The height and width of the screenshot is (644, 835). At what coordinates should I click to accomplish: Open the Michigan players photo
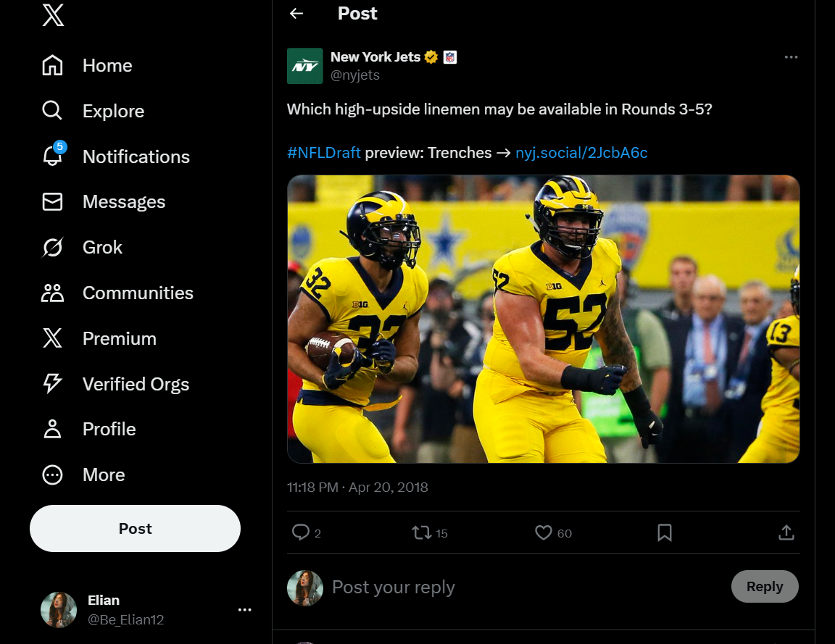tap(543, 319)
